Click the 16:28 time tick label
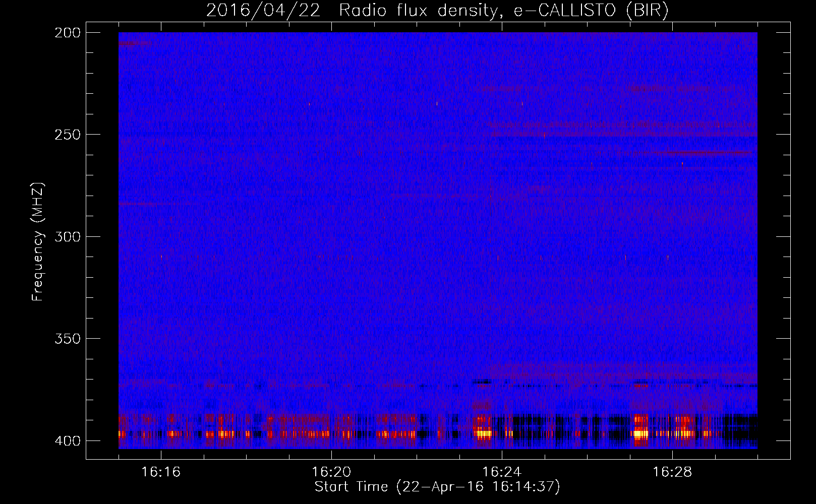This screenshot has height=504, width=816. [x=672, y=472]
